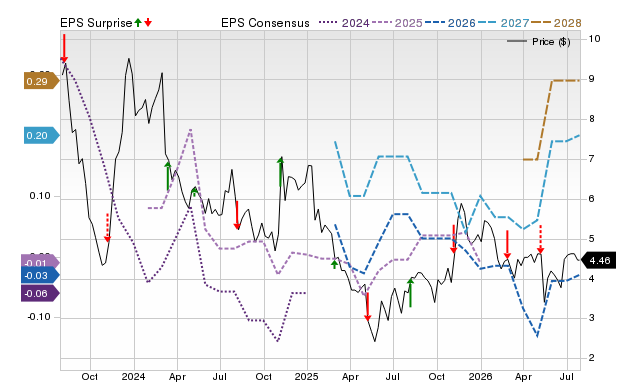The width and height of the screenshot is (640, 382).
Task: Click the solid red surprise arrow near February 2026
Action: pos(507,245)
